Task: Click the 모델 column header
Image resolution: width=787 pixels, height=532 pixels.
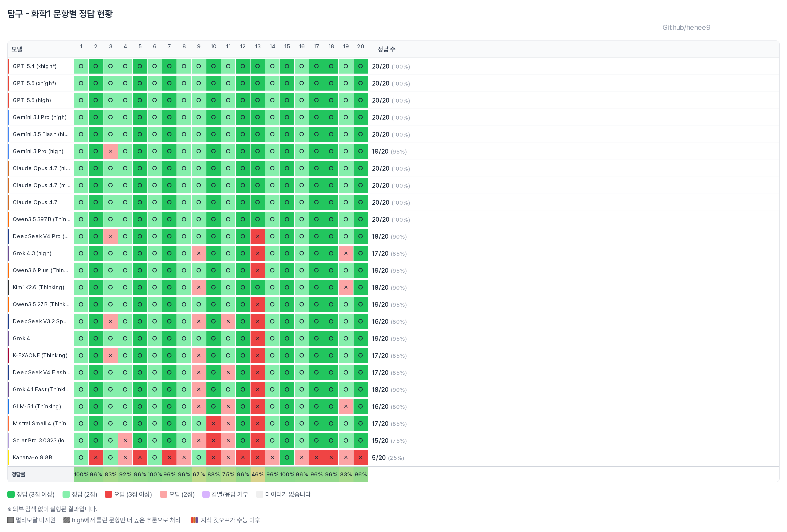Action: (17, 49)
